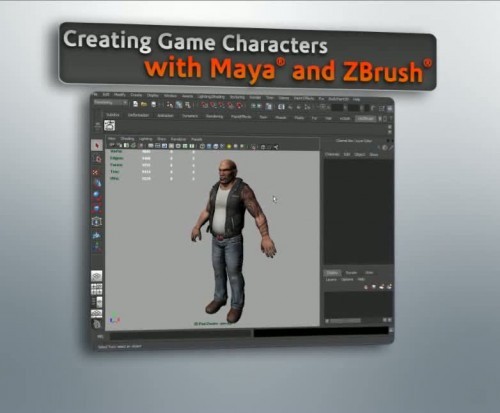Open the viewport Panels menu
Viewport: 500px width, 413px height.
[196, 139]
